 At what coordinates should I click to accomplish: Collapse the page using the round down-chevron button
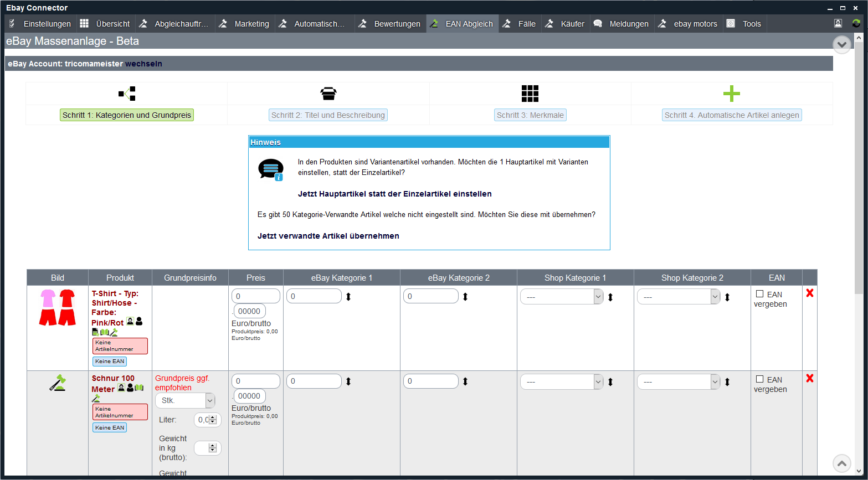click(x=842, y=44)
